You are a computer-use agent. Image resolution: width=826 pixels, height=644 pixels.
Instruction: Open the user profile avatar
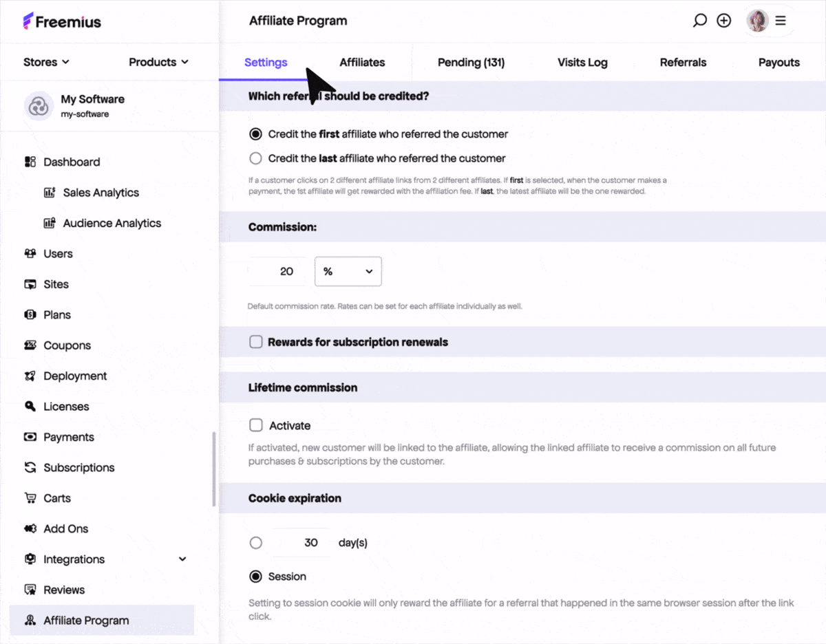pos(757,21)
